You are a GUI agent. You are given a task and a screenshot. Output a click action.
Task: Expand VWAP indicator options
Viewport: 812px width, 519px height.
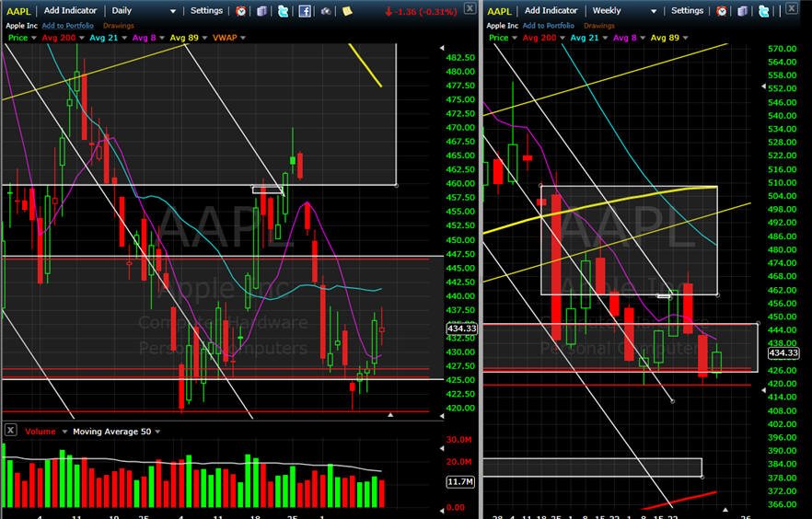(243, 38)
